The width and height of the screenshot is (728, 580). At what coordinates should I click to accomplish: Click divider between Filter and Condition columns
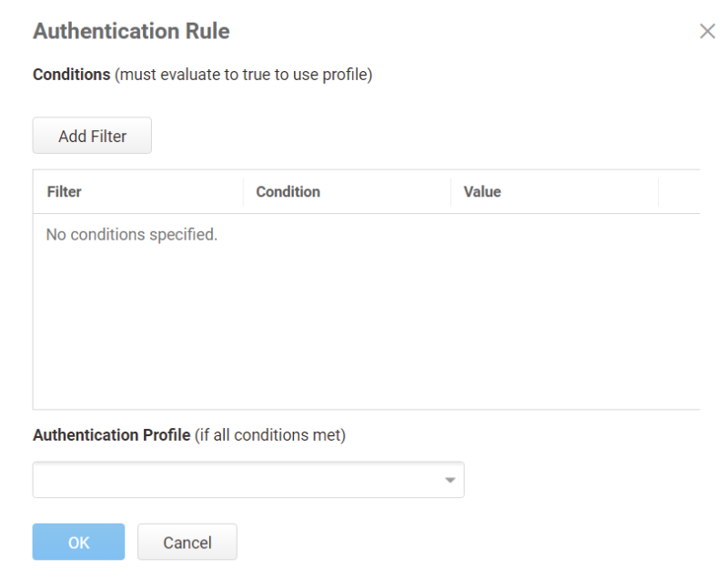point(243,192)
